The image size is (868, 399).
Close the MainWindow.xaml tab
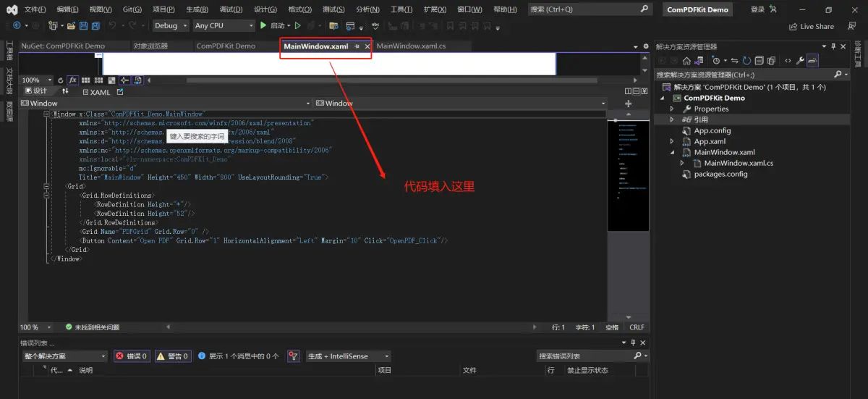[x=367, y=46]
